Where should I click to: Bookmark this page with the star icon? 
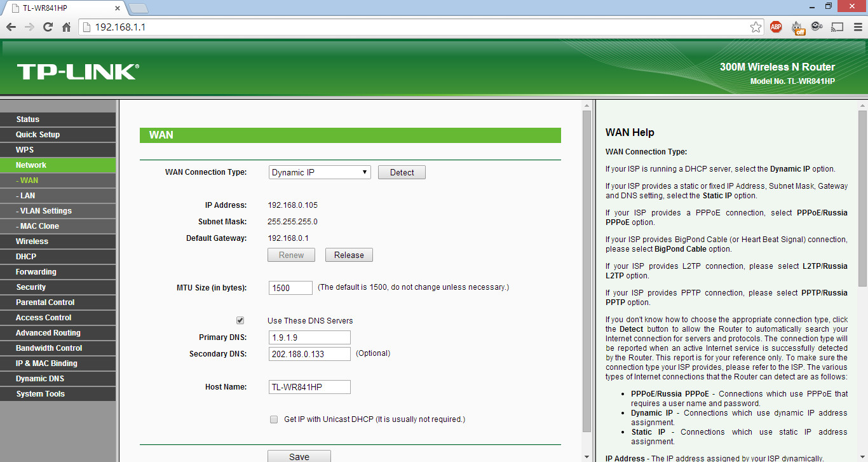coord(756,27)
